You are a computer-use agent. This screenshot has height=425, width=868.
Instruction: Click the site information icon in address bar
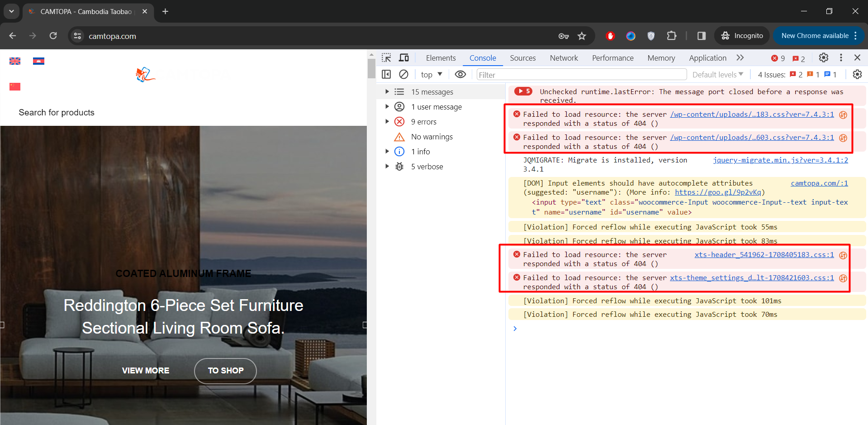pyautogui.click(x=77, y=36)
